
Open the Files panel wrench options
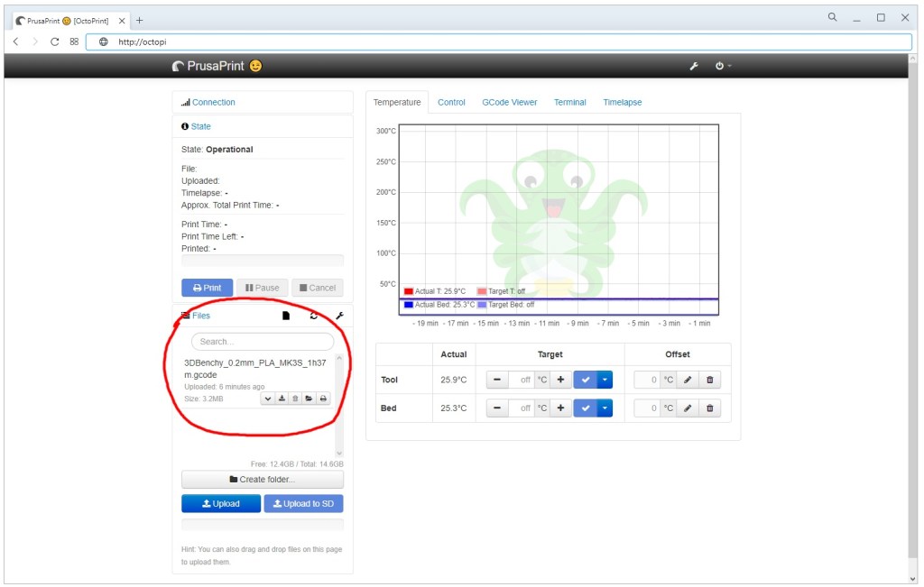tap(340, 316)
